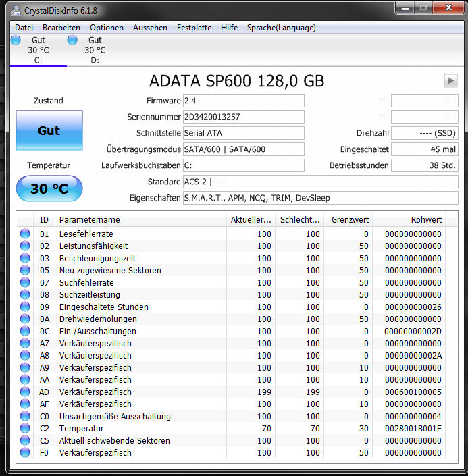Select raw value 00000000002D
The image size is (468, 476).
413,332
